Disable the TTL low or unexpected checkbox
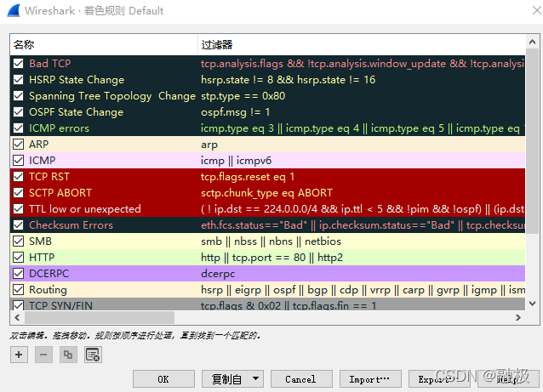 pyautogui.click(x=19, y=209)
